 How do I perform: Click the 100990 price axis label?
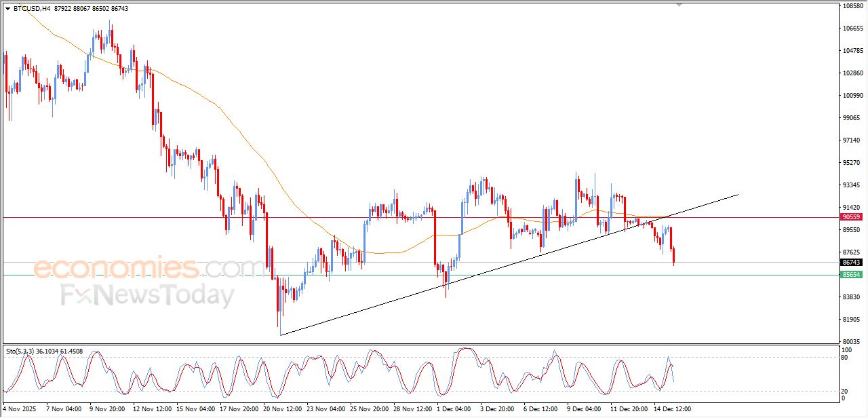pyautogui.click(x=852, y=96)
